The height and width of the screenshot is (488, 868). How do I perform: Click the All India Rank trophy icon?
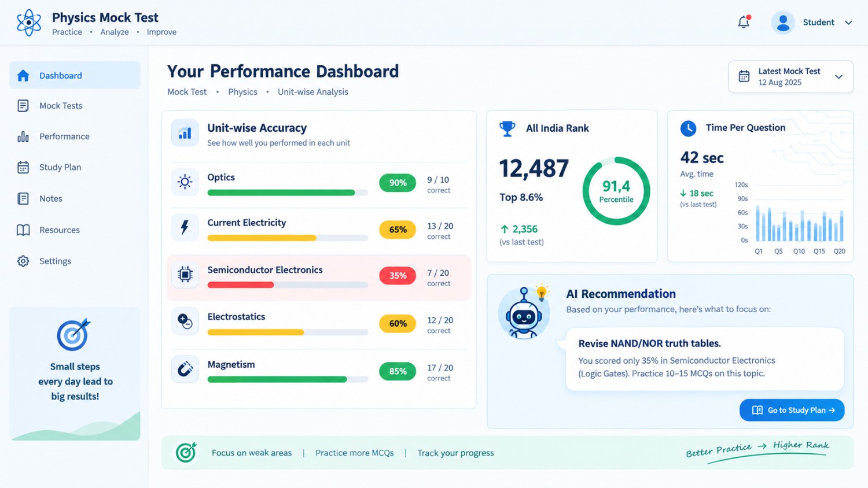click(507, 128)
